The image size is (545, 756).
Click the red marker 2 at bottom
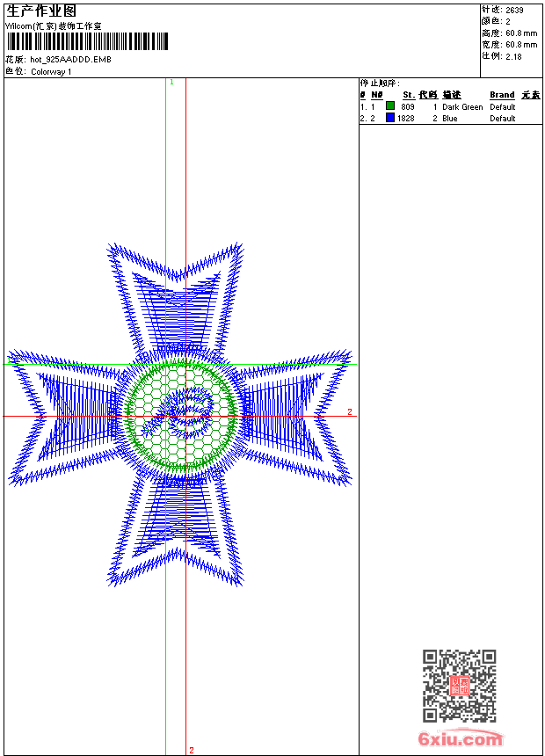tap(191, 750)
